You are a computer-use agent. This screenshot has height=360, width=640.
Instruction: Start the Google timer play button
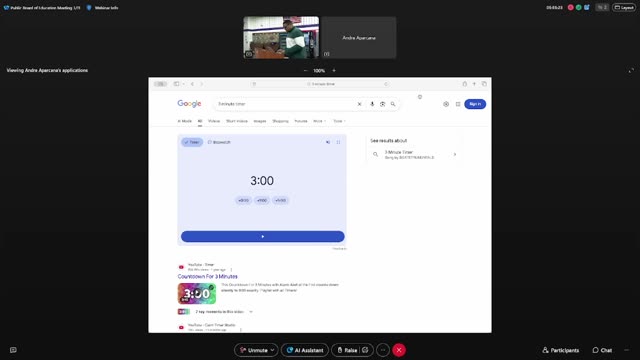pos(263,236)
